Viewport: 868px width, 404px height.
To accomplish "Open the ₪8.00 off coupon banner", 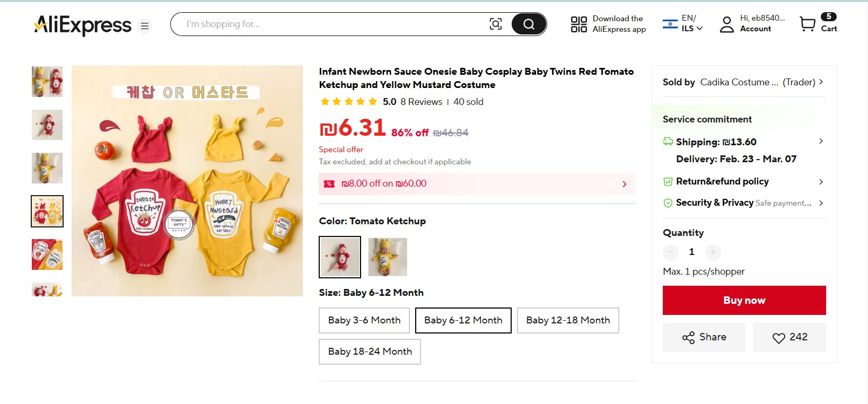I will click(x=476, y=184).
